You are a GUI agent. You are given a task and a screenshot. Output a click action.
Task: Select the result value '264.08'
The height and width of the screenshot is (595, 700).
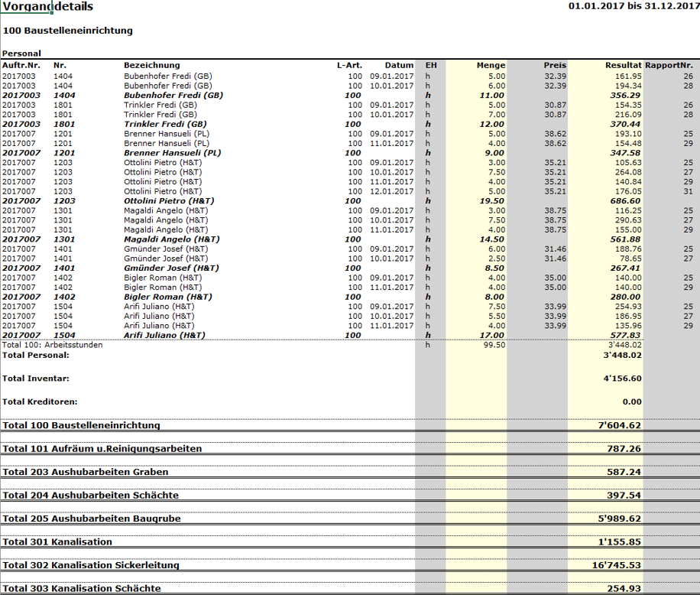point(628,172)
